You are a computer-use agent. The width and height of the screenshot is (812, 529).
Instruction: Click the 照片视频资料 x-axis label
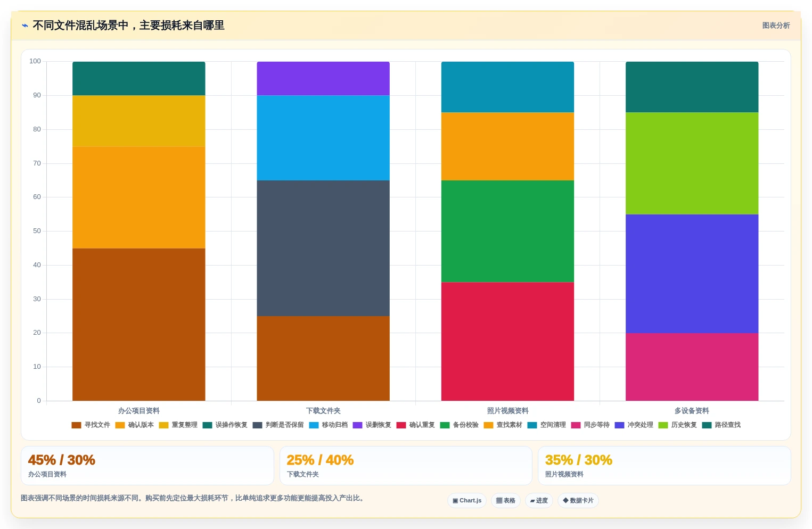click(x=507, y=411)
